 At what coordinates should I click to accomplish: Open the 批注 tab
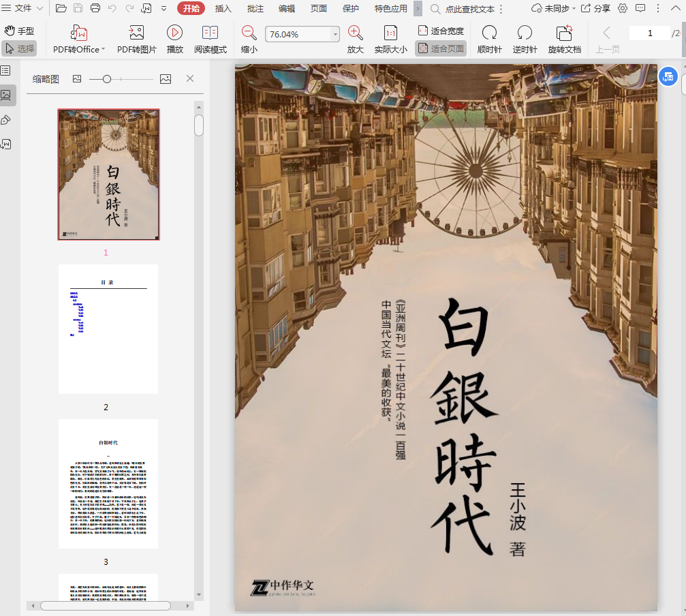pos(255,9)
